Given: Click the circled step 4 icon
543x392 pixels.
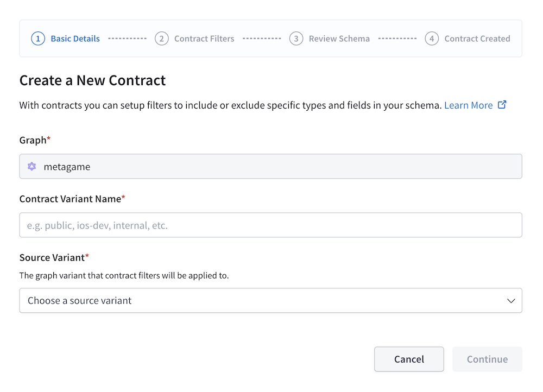Looking at the screenshot, I should 431,39.
